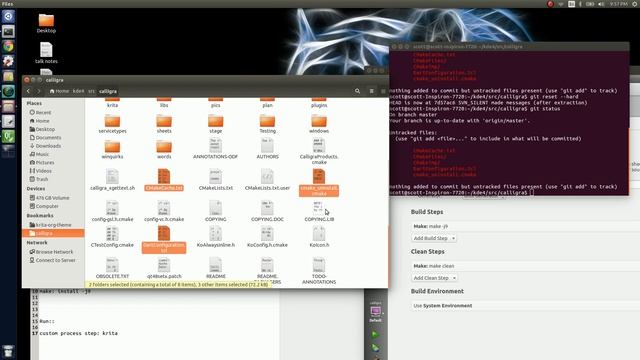Select the COPYING.LIB file
Image resolution: width=640 pixels, height=360 pixels.
tap(319, 211)
